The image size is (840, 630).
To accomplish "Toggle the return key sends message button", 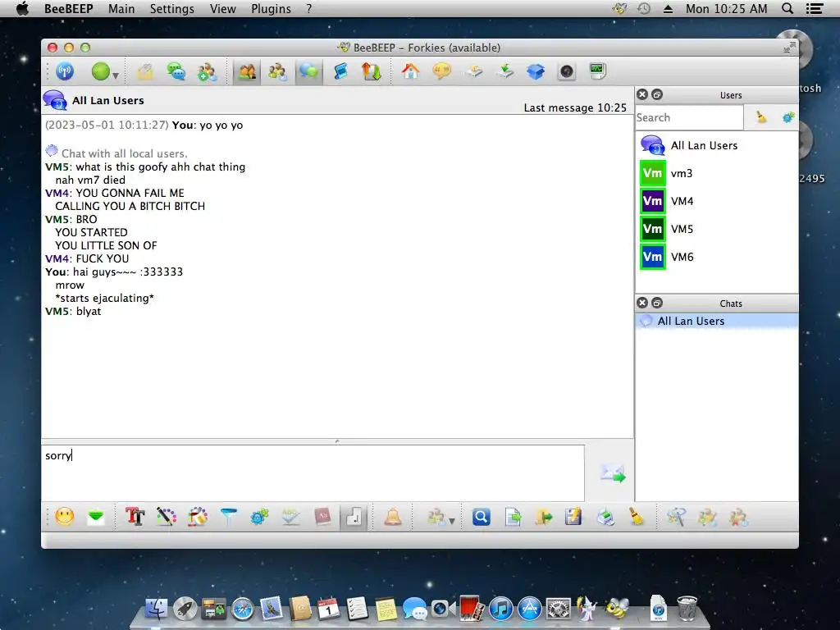I will coord(354,518).
